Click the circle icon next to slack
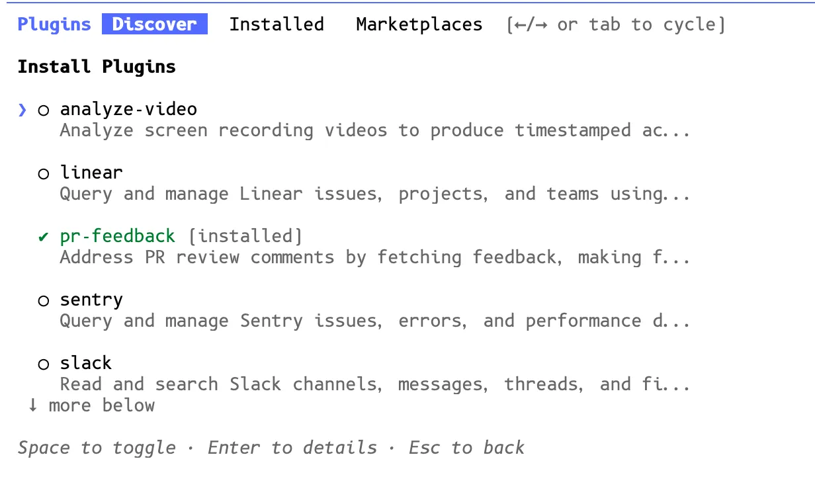 click(43, 364)
